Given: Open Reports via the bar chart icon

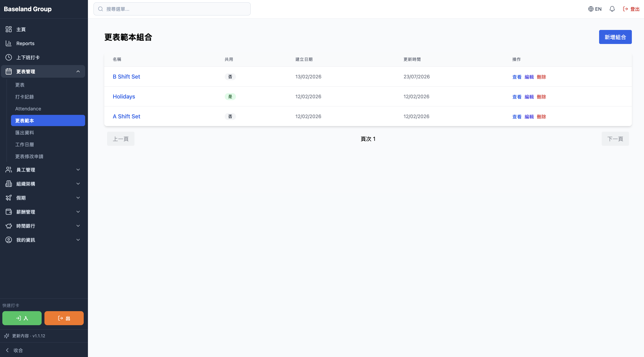Looking at the screenshot, I should [9, 43].
